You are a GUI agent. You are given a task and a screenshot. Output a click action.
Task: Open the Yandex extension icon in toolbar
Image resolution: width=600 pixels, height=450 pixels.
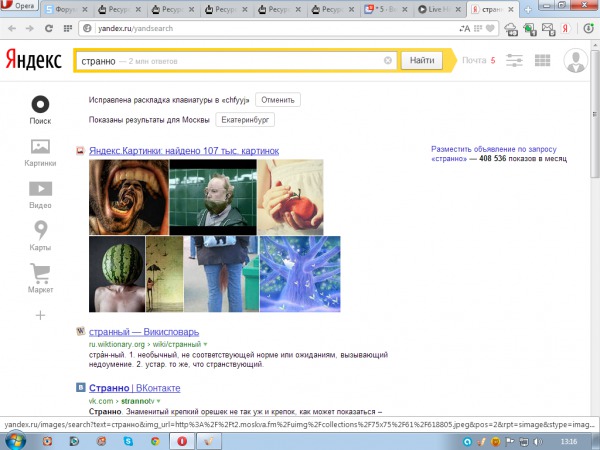click(565, 29)
